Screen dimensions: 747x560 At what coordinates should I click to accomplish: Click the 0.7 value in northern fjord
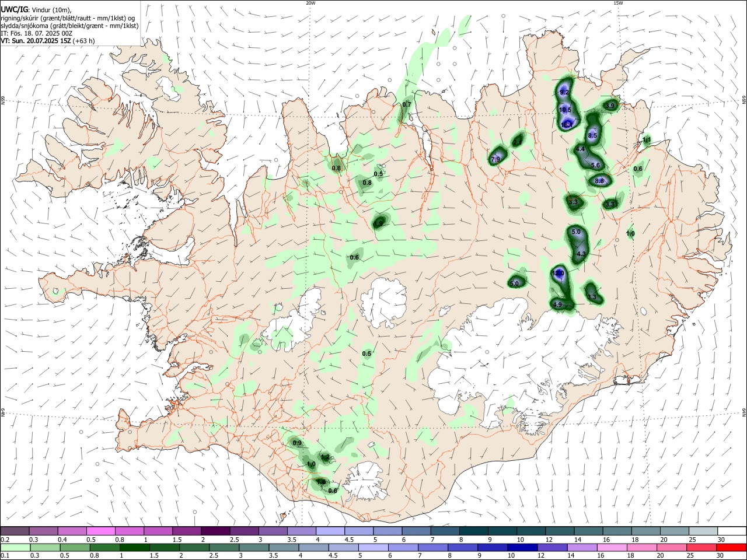click(407, 105)
